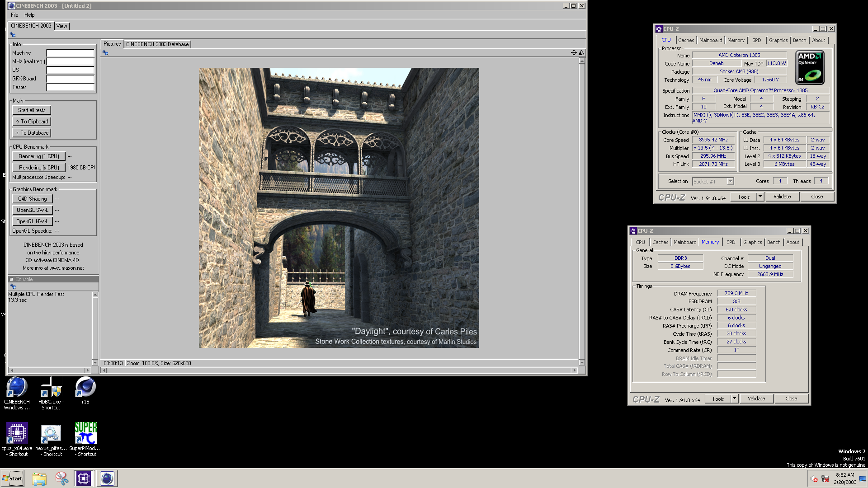Switch to CINEBENCH taskbar button
Image resolution: width=868 pixels, height=488 pixels.
(107, 479)
